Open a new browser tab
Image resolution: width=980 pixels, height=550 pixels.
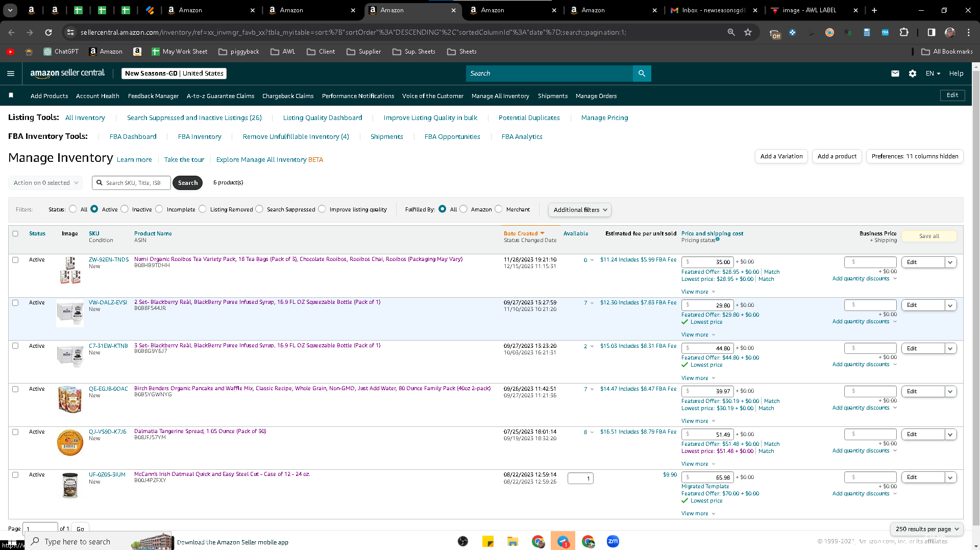click(874, 10)
